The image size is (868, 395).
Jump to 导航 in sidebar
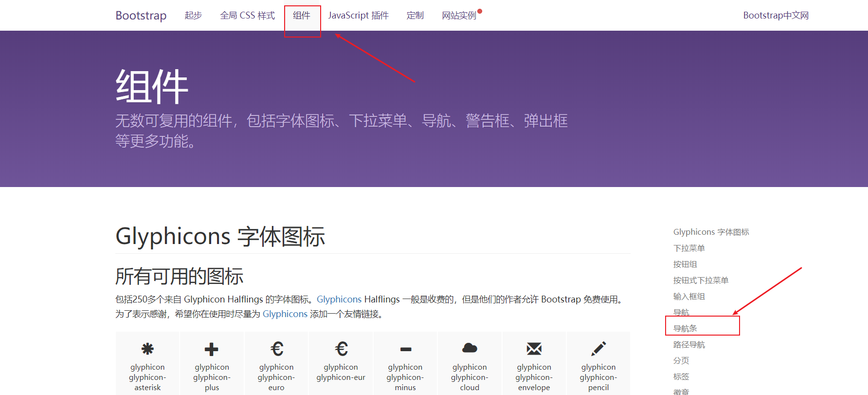pos(681,312)
